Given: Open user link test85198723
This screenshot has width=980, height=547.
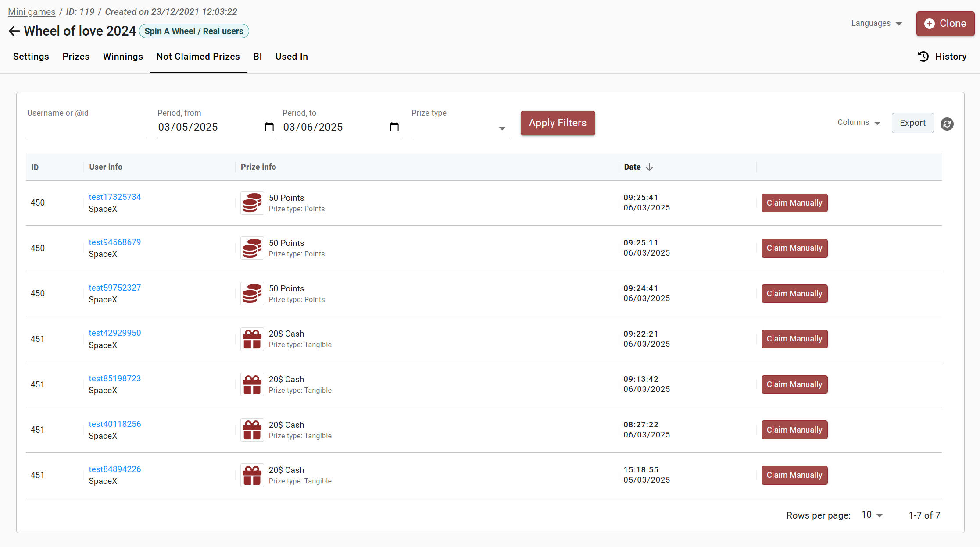Looking at the screenshot, I should pyautogui.click(x=114, y=378).
